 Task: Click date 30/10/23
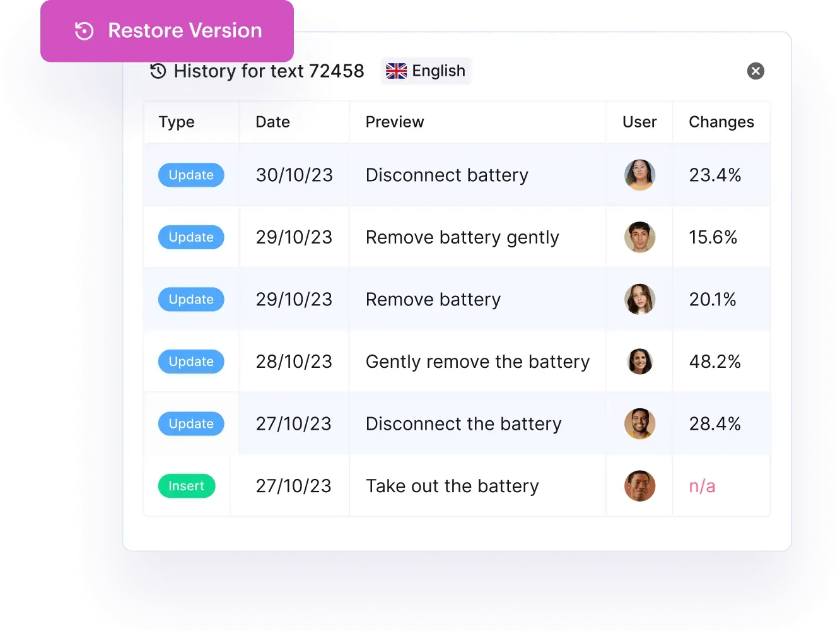(x=294, y=175)
